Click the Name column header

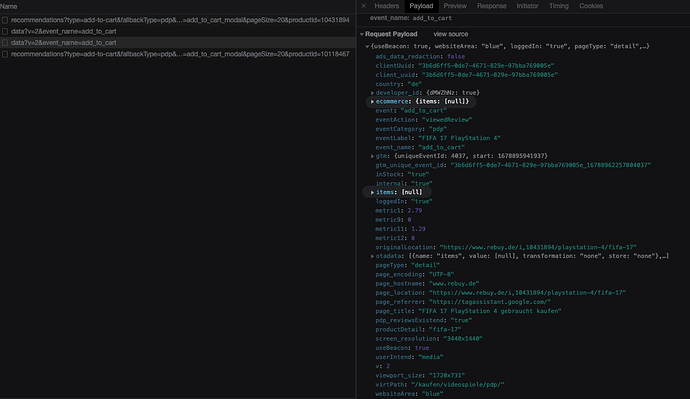9,7
